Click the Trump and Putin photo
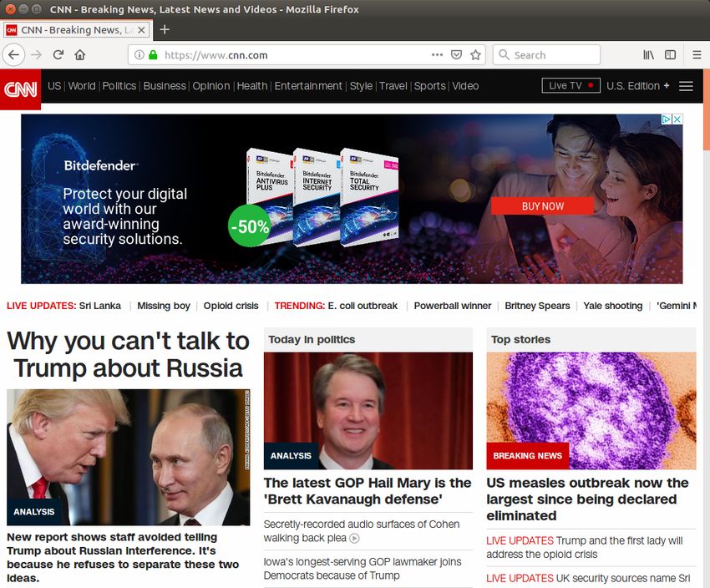Image resolution: width=710 pixels, height=588 pixels. pos(128,457)
